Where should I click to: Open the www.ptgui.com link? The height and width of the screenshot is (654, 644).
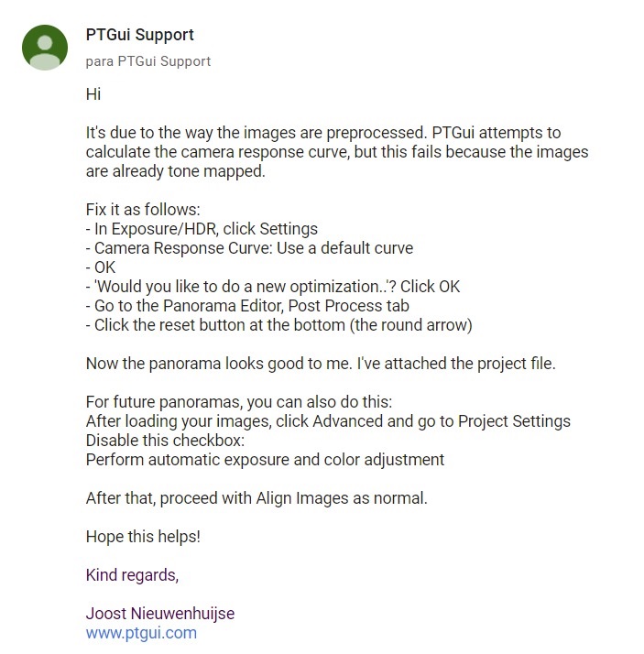(141, 633)
